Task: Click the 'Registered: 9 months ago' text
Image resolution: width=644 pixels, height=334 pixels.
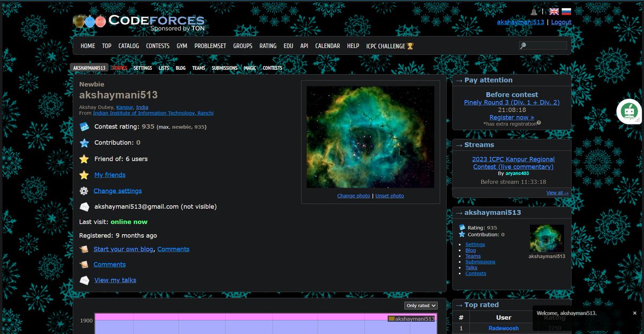Action: 118,236
